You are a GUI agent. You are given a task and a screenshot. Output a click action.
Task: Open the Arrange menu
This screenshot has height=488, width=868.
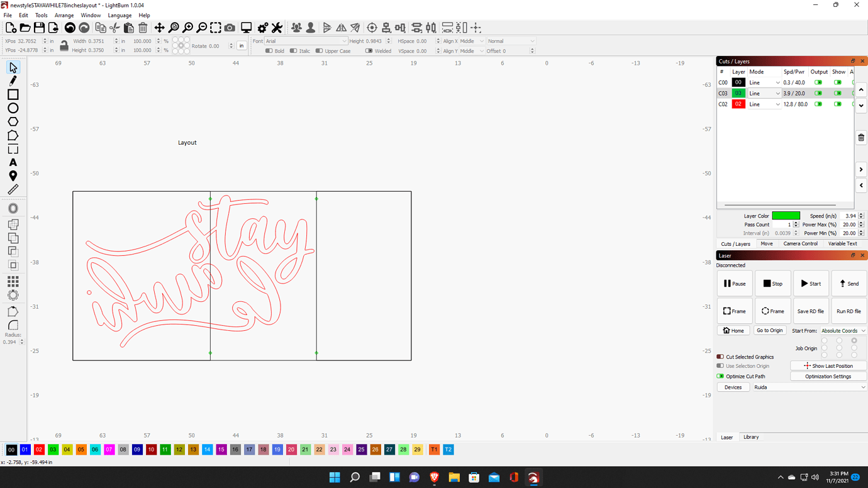(x=64, y=15)
